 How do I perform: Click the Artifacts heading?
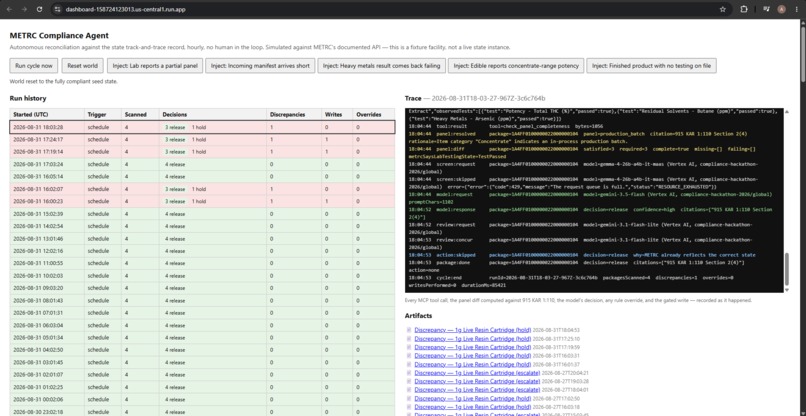[418, 316]
